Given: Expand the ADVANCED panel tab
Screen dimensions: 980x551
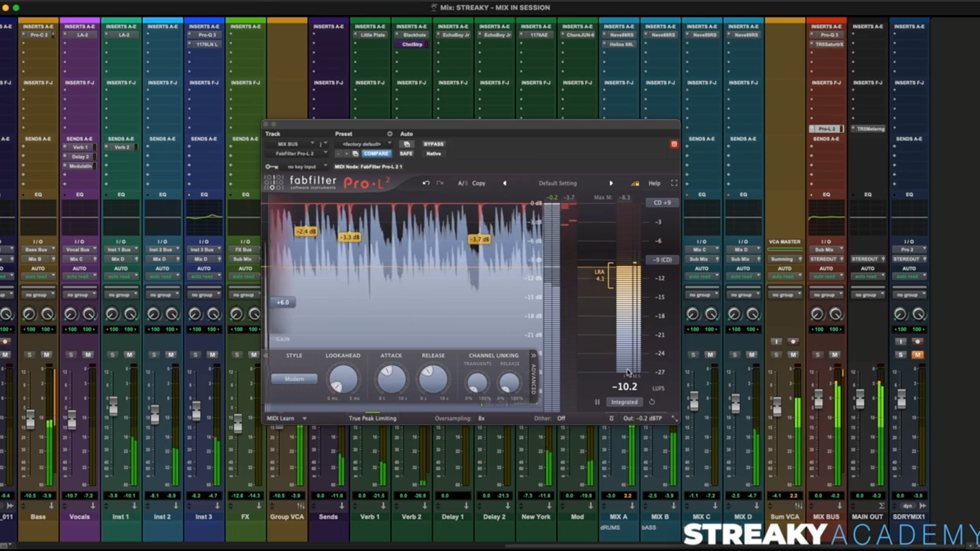Looking at the screenshot, I should coord(533,379).
